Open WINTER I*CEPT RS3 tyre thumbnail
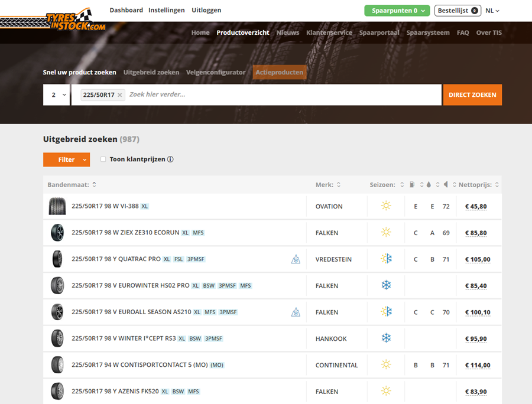This screenshot has width=532, height=404. [x=57, y=338]
